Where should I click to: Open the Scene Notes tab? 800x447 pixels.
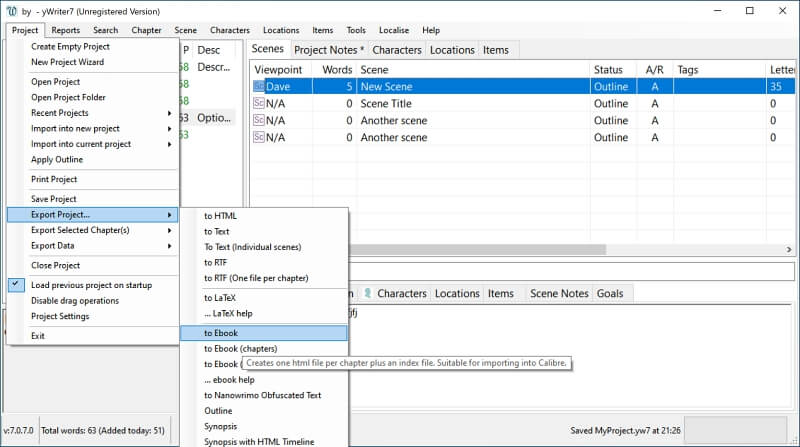click(559, 293)
